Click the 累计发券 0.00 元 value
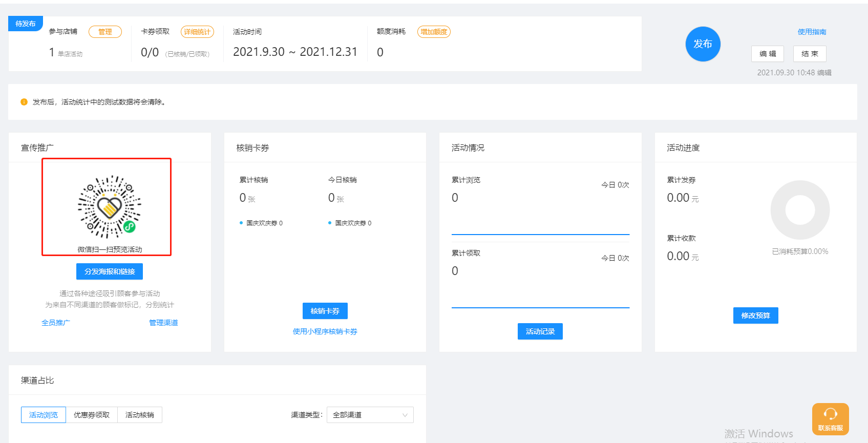The width and height of the screenshot is (868, 443). (683, 198)
